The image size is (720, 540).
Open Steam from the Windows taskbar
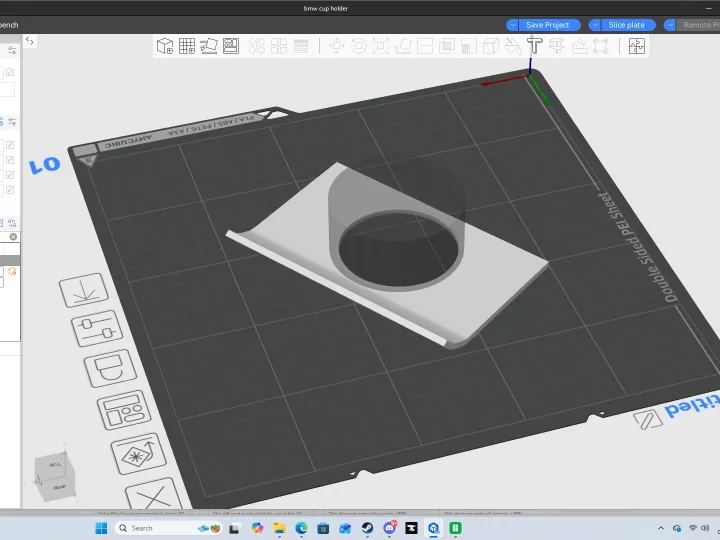pyautogui.click(x=367, y=528)
